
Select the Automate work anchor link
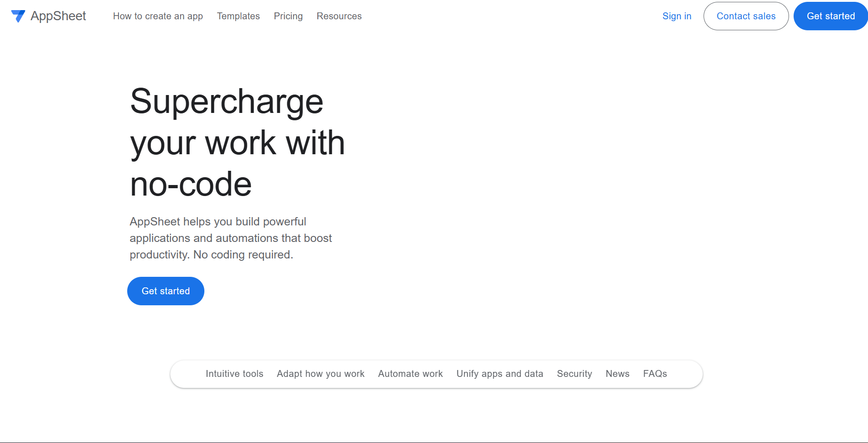[411, 374]
